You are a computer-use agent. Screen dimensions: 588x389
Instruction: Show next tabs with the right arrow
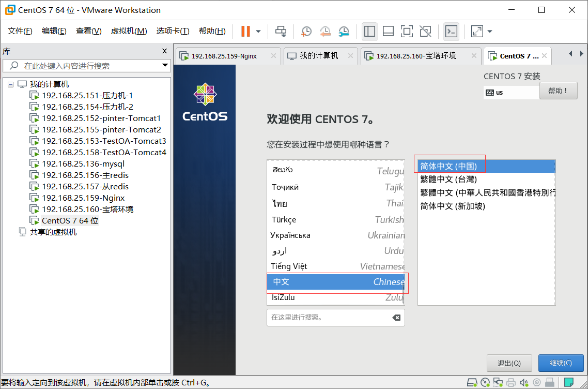point(582,54)
